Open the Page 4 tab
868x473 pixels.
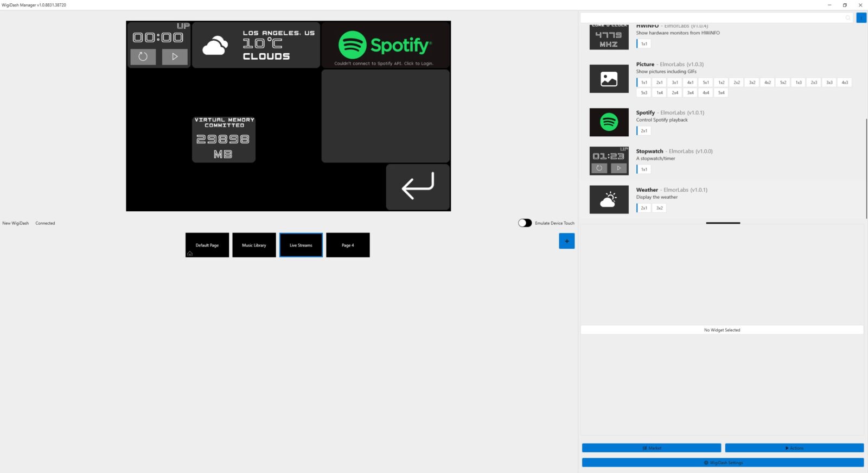point(348,245)
